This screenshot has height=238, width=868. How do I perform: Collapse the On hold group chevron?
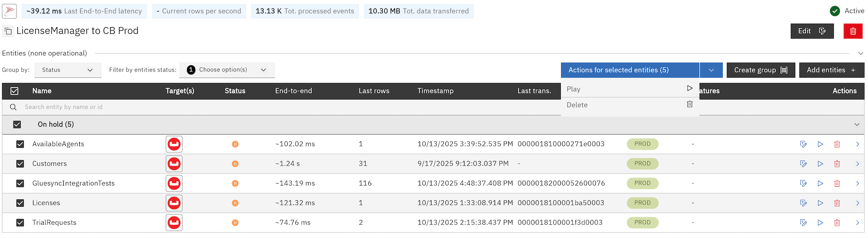point(857,125)
